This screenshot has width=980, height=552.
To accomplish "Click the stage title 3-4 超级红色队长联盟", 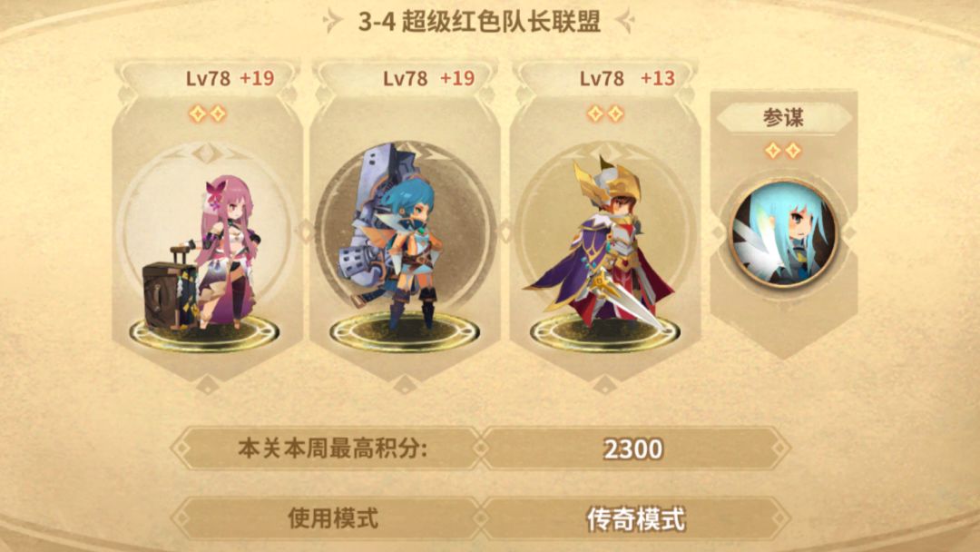I will click(x=479, y=21).
